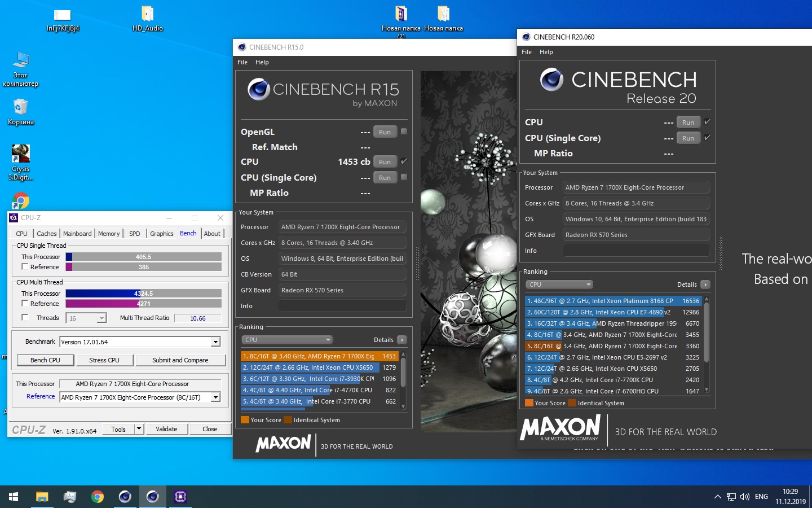Click the Reference multi thread score bar

click(x=144, y=304)
